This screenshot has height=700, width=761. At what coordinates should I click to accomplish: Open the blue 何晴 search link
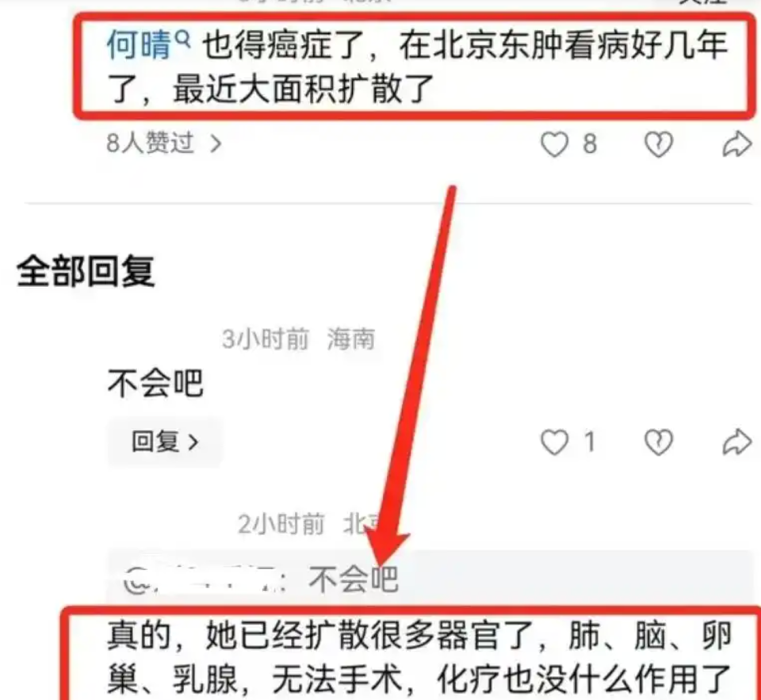(140, 44)
